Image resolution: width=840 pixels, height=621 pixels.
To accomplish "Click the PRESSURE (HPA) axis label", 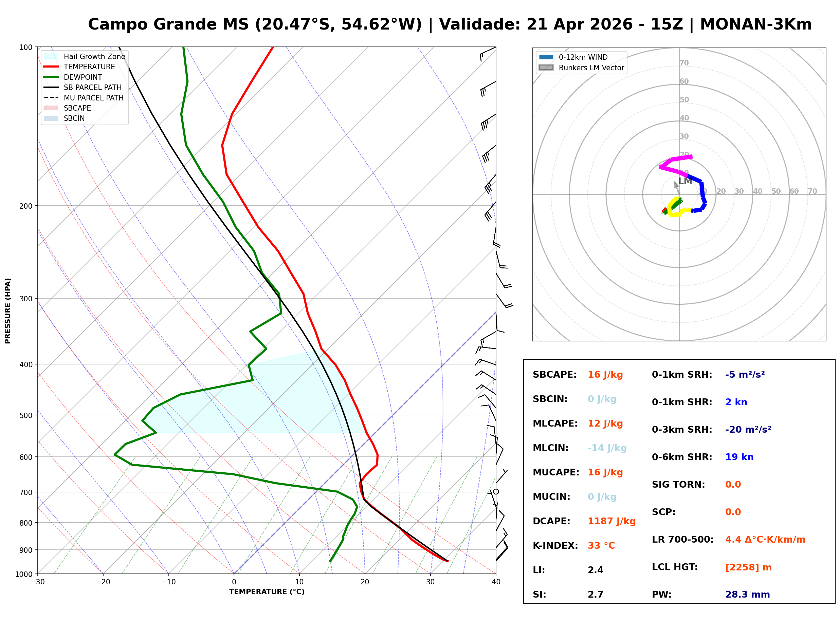I will pos(8,311).
